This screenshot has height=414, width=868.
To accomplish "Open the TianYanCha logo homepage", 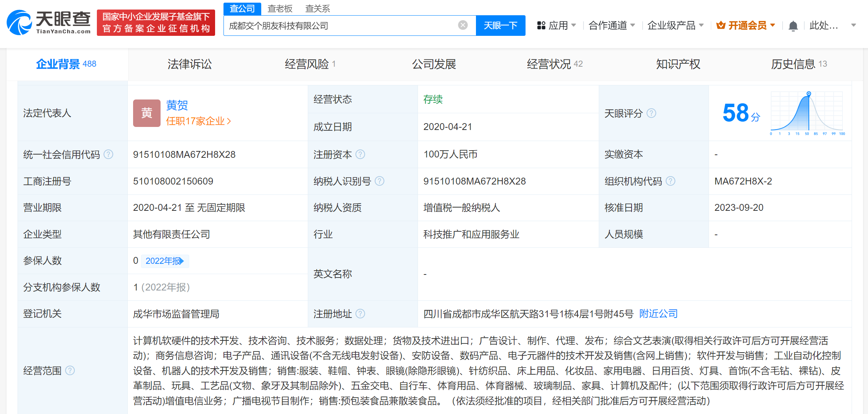I will 49,22.
